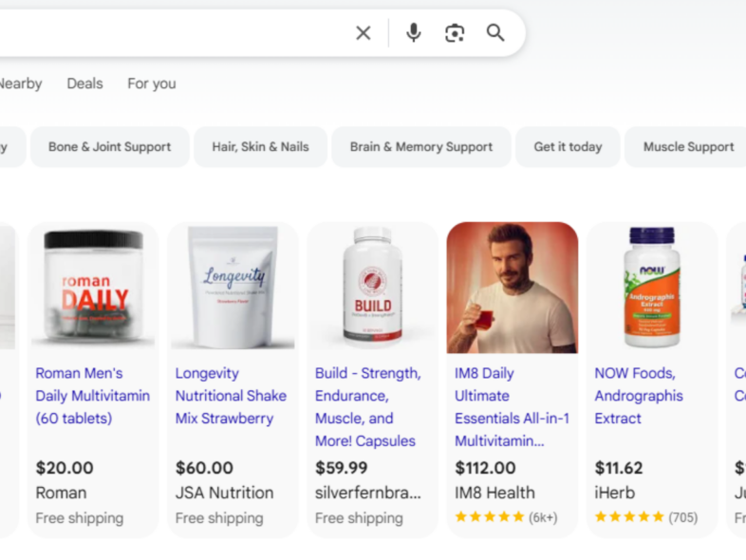Click the NOW Andrographis bottle image
746x560 pixels.
[x=651, y=288]
